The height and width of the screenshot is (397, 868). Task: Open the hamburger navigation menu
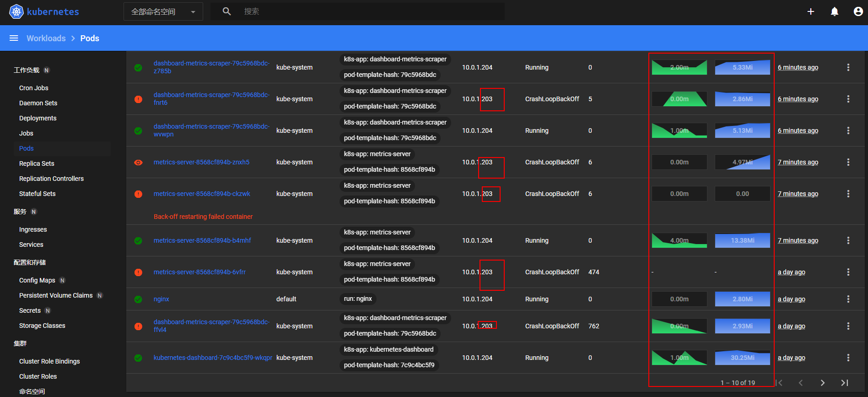(x=14, y=38)
